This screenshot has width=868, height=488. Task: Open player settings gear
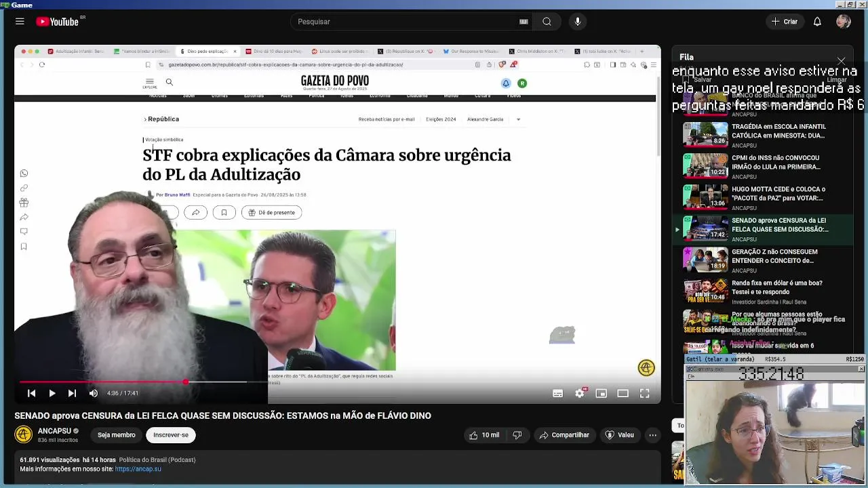579,393
